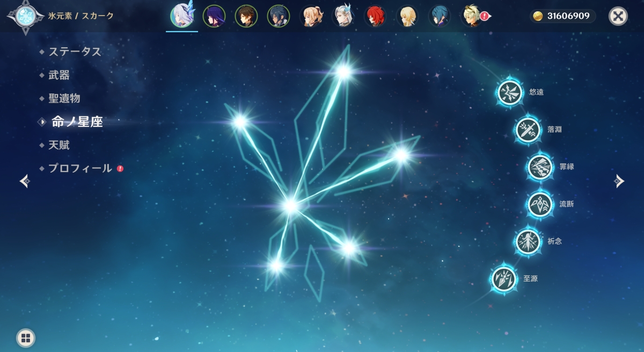Open the 祈念 constellation node icon
The width and height of the screenshot is (644, 352).
pyautogui.click(x=528, y=241)
